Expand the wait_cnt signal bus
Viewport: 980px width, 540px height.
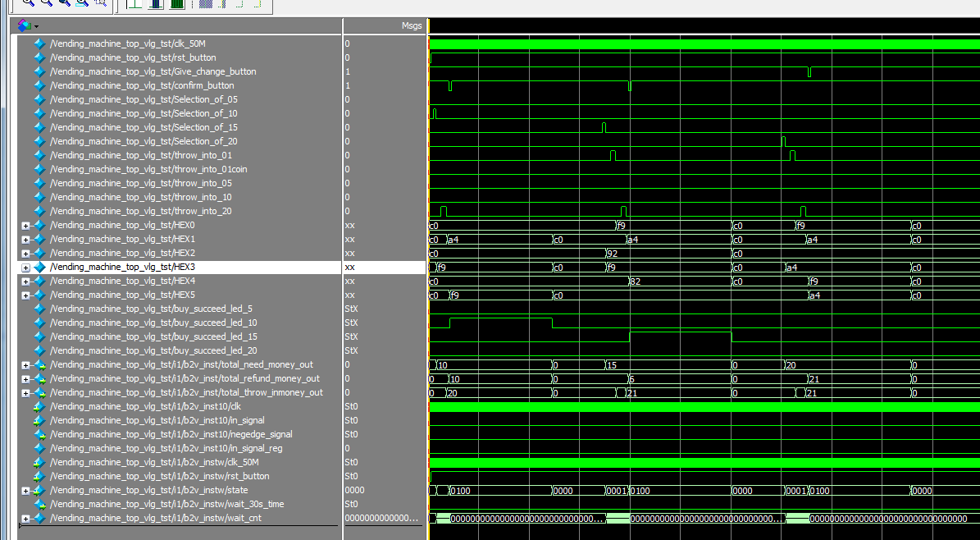(25, 519)
